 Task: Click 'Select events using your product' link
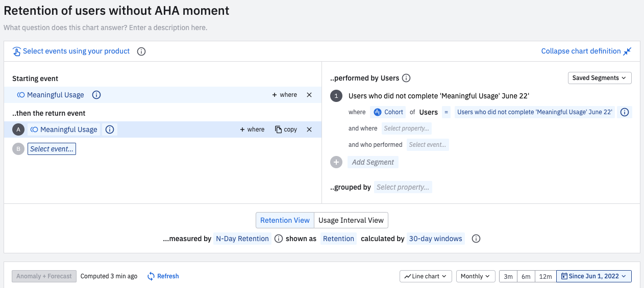(76, 51)
